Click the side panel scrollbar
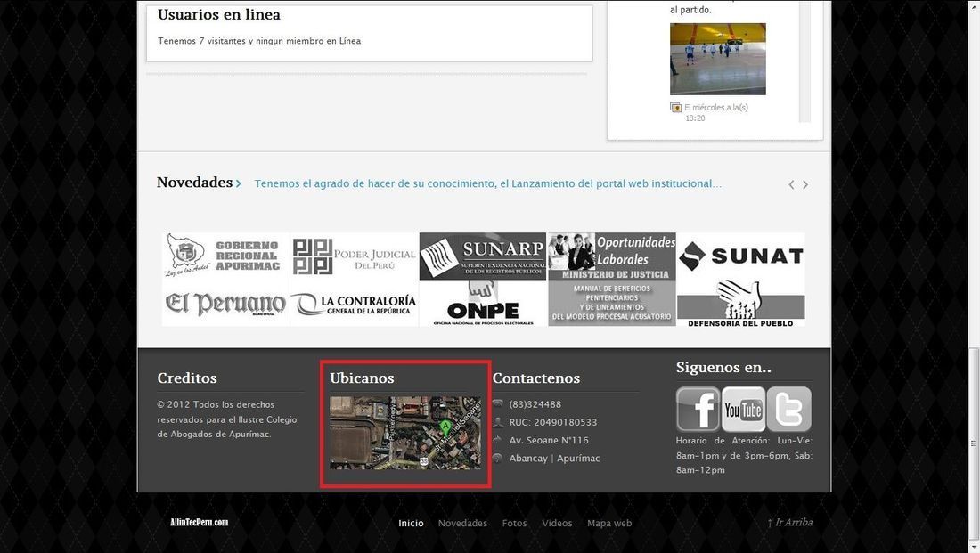The height and width of the screenshot is (553, 980). coord(805,61)
